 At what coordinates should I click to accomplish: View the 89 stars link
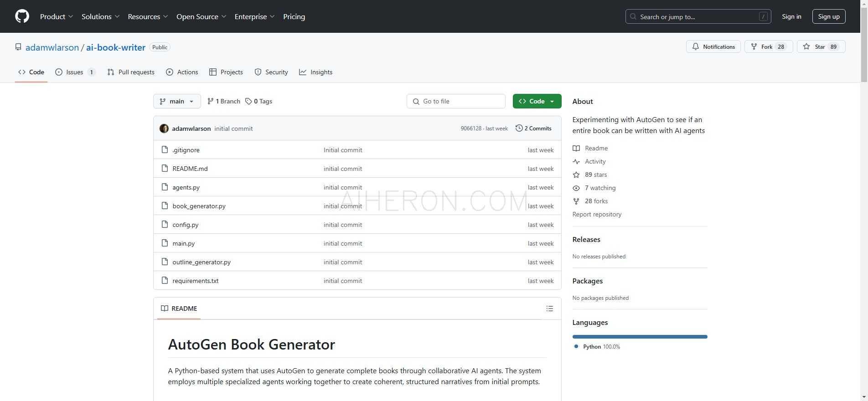590,175
